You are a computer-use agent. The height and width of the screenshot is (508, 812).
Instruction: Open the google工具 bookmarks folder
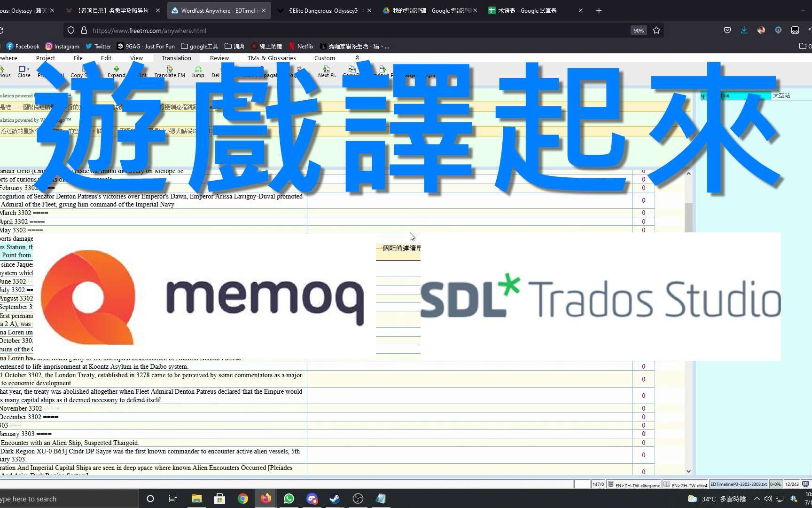(x=199, y=46)
